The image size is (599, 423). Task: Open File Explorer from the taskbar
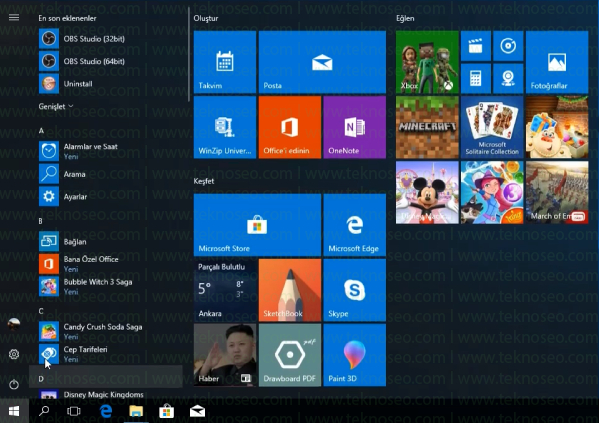136,411
